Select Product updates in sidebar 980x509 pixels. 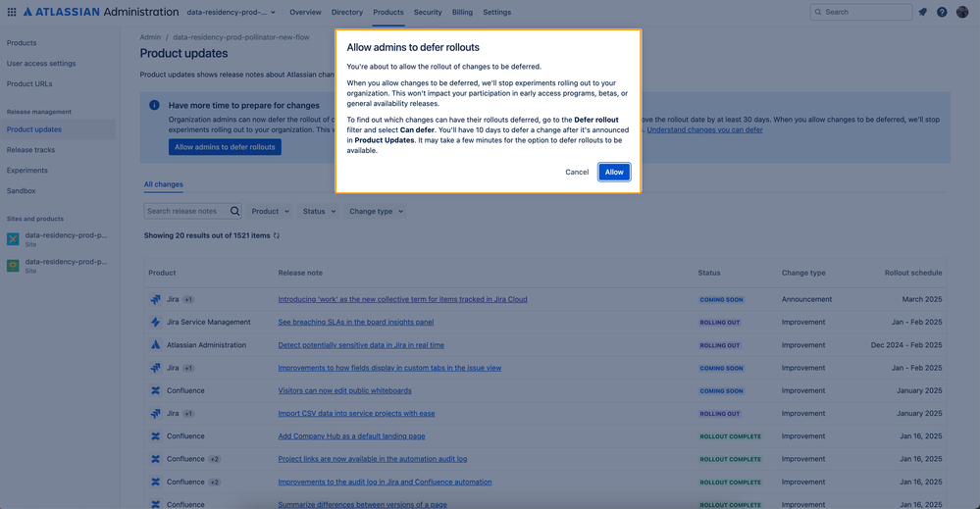point(58,129)
